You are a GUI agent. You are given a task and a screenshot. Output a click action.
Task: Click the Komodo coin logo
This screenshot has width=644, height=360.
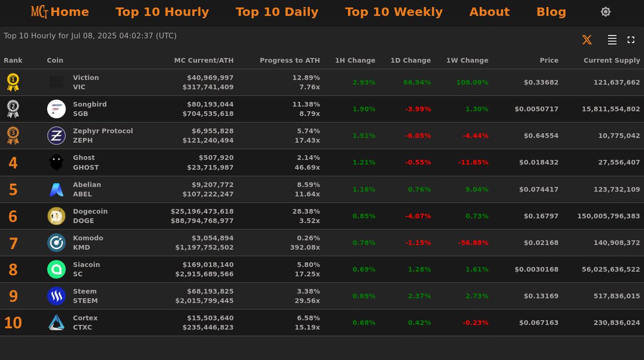pos(56,242)
